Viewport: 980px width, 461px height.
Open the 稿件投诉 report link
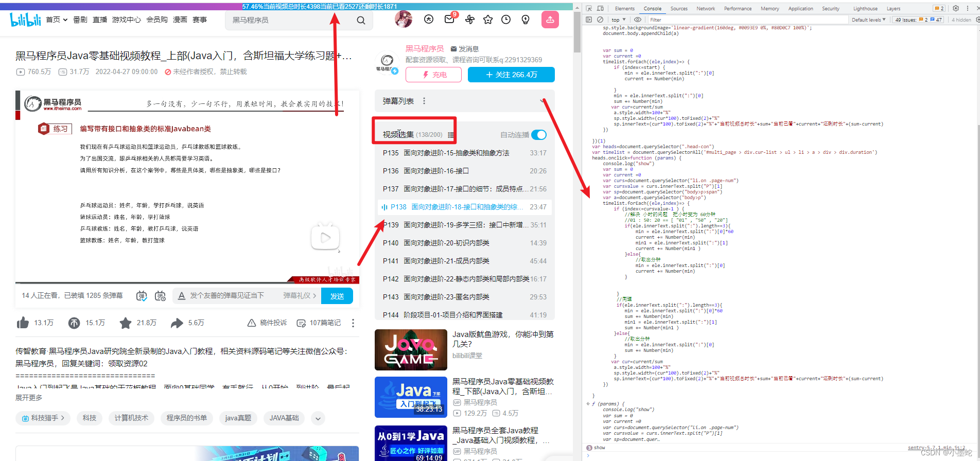click(x=267, y=323)
